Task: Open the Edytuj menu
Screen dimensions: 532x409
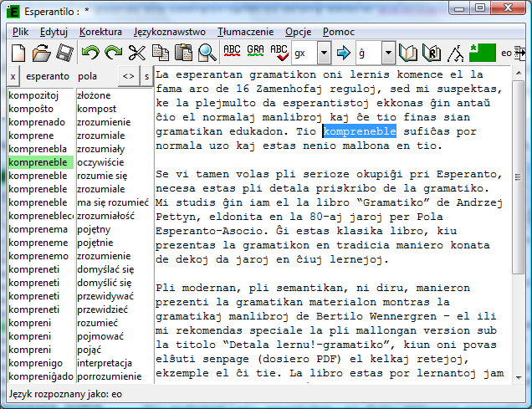Action: click(x=54, y=32)
